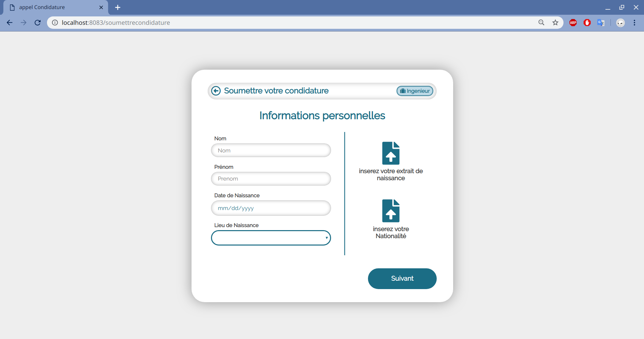Open the Lieu de Naissance dropdown

point(271,238)
